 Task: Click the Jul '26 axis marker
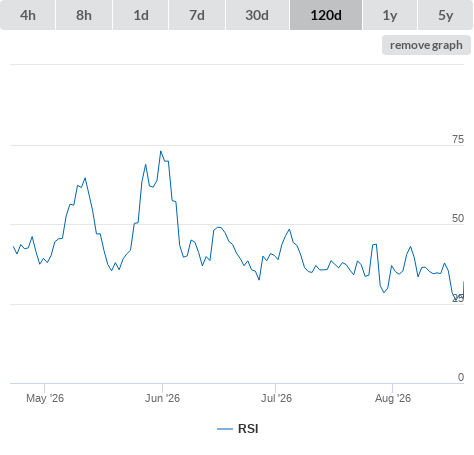point(276,398)
